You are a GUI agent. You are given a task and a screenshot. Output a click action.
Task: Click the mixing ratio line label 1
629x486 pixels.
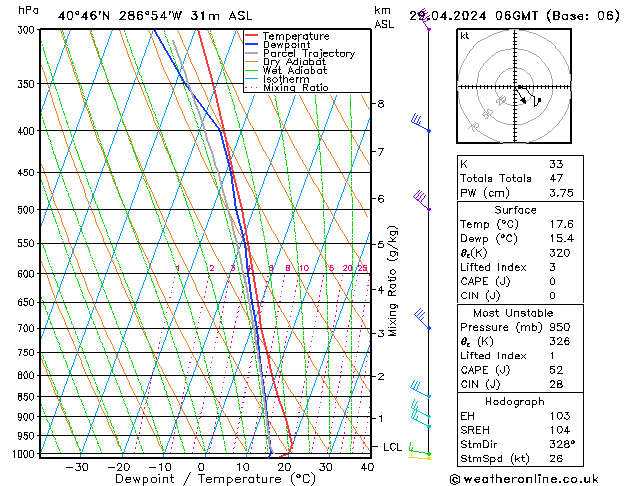click(x=178, y=268)
